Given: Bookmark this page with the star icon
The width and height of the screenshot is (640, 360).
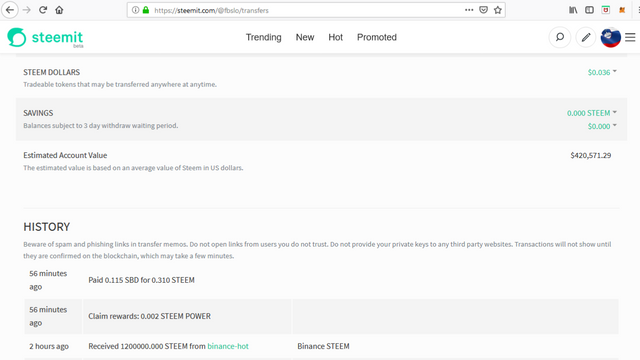Looking at the screenshot, I should [498, 10].
